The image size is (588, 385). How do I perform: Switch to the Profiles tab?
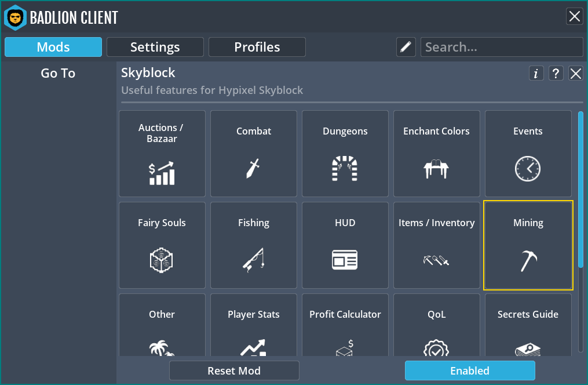point(257,47)
